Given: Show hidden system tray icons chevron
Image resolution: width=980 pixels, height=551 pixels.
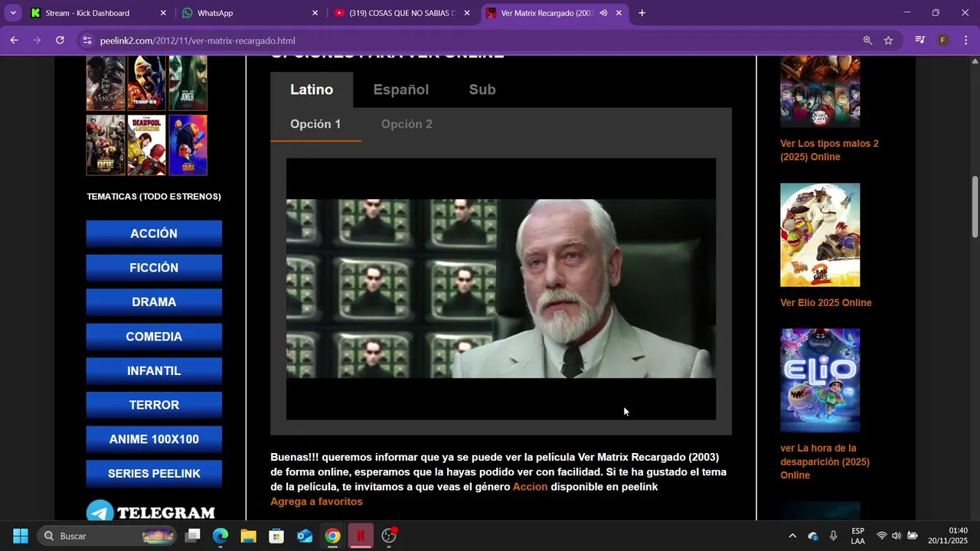Looking at the screenshot, I should (792, 536).
